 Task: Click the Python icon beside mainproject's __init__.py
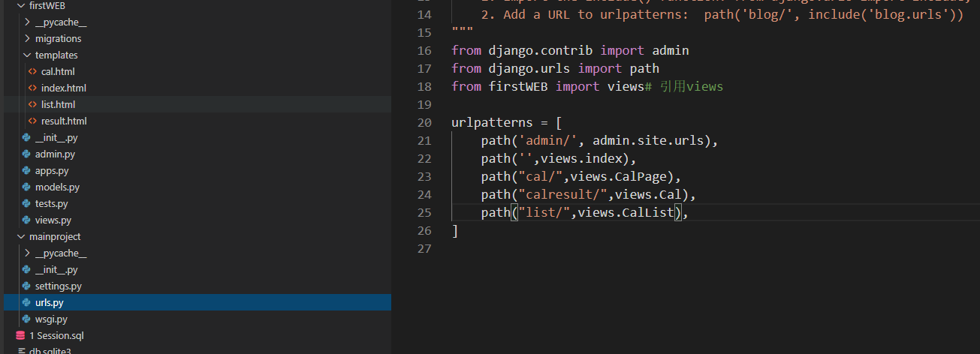[26, 270]
